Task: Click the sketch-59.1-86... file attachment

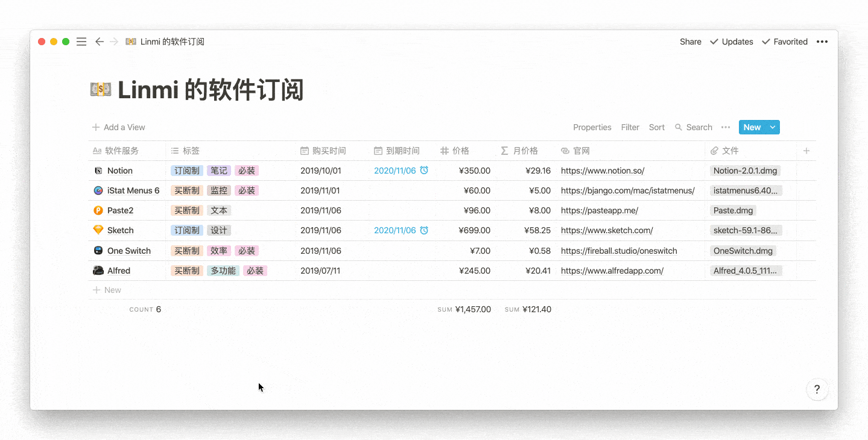Action: click(x=746, y=230)
